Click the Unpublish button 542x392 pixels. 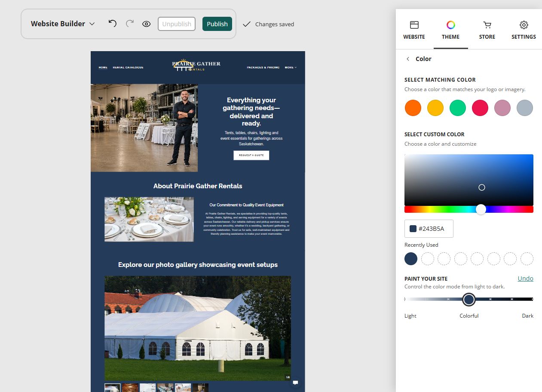click(177, 24)
